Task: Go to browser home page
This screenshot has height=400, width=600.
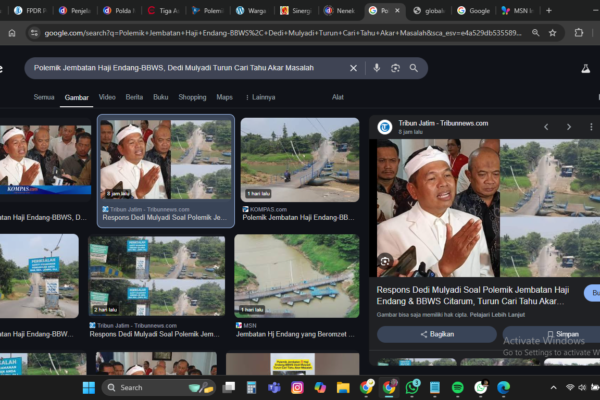Action: [12, 33]
